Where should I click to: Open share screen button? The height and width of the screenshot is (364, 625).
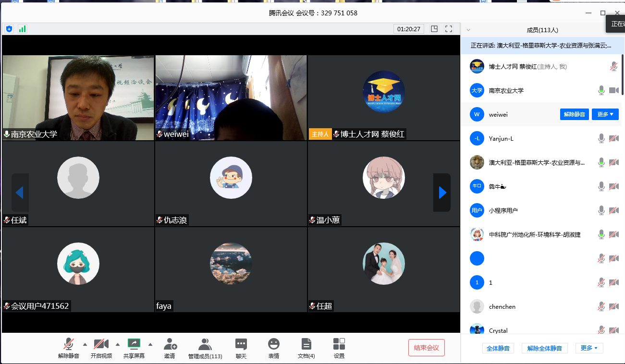tap(134, 348)
